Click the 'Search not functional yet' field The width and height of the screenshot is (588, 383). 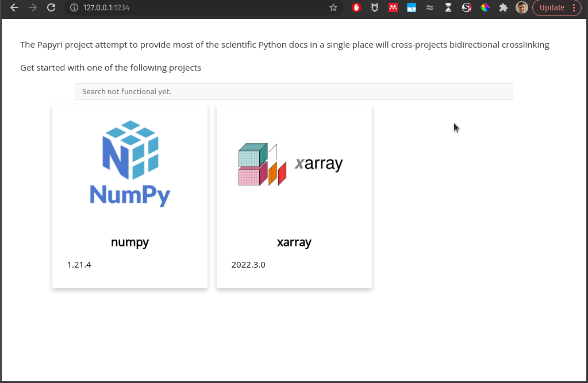(294, 91)
